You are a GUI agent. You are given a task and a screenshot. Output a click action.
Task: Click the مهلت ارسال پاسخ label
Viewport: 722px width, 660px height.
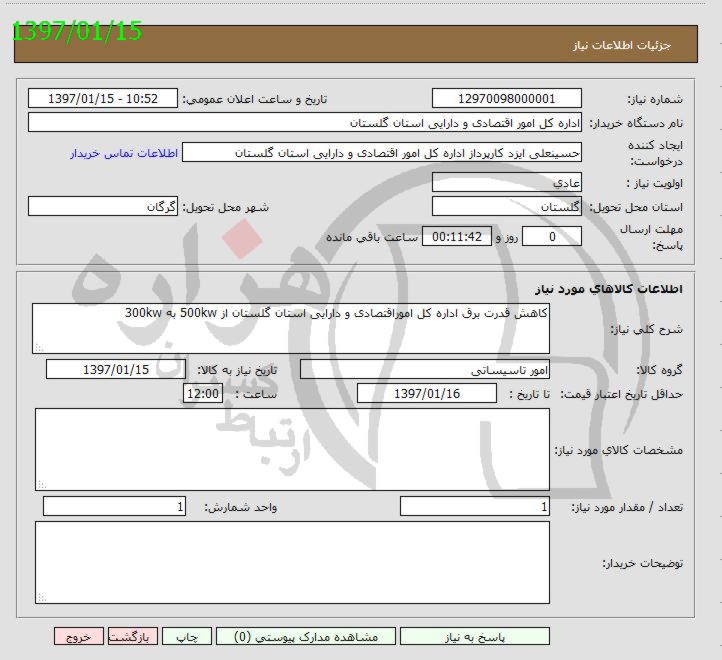[x=652, y=237]
